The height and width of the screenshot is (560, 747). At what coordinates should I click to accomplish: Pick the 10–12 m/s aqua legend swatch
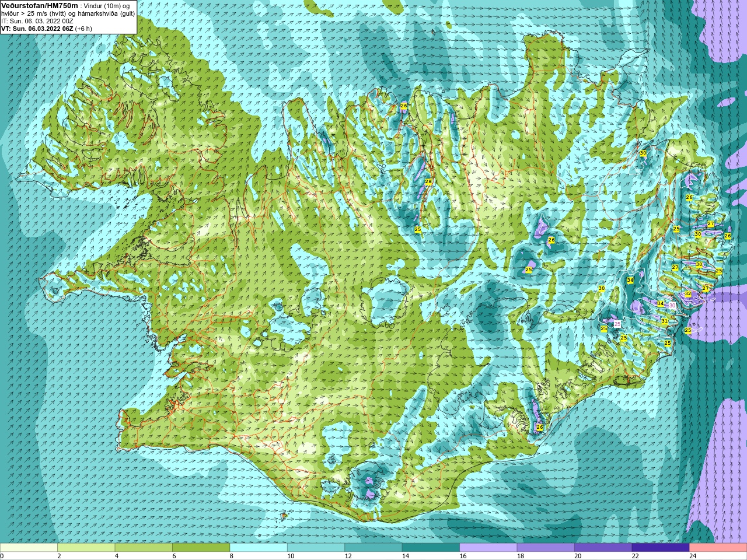316,548
